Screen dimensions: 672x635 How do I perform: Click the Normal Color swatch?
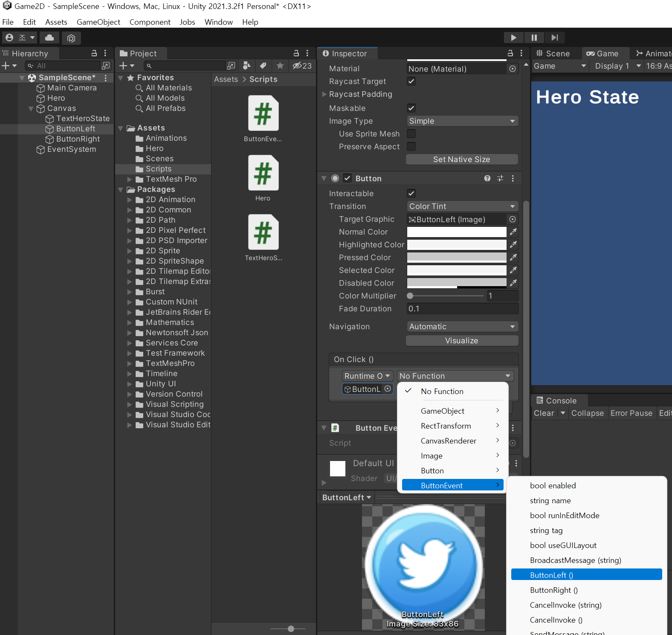(457, 232)
